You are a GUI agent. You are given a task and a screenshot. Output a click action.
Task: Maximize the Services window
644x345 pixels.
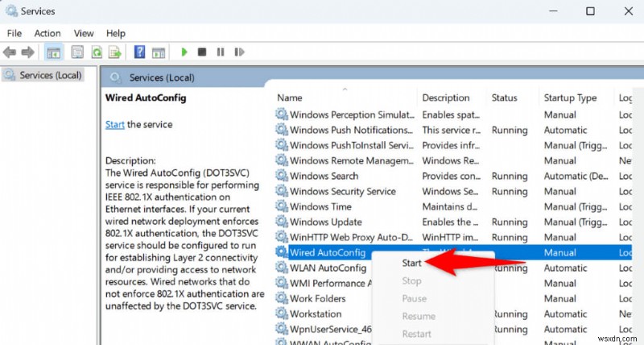pos(590,11)
